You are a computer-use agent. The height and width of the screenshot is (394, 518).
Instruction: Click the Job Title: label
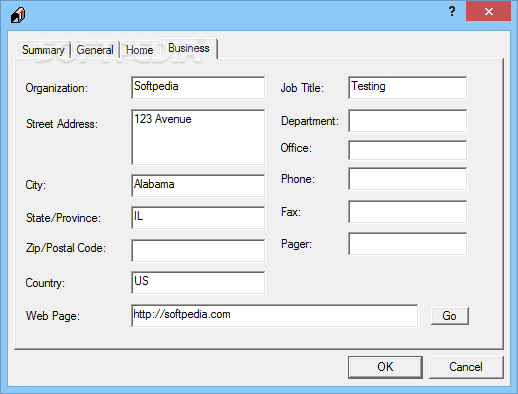[x=302, y=88]
